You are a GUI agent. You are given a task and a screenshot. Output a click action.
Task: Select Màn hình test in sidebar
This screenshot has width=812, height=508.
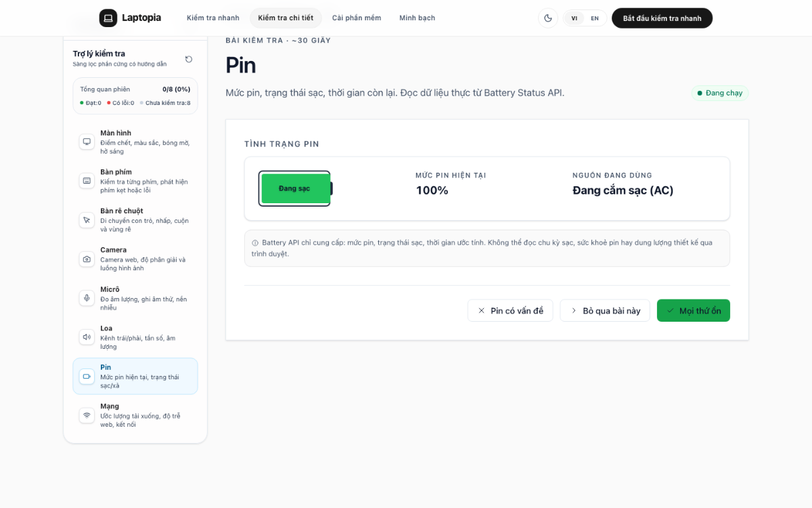click(x=135, y=142)
